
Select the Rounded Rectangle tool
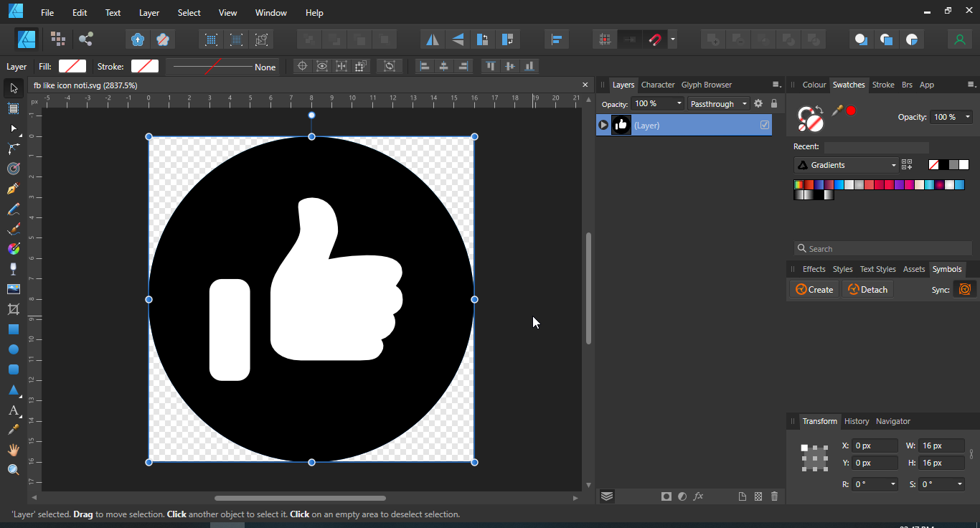pos(13,369)
